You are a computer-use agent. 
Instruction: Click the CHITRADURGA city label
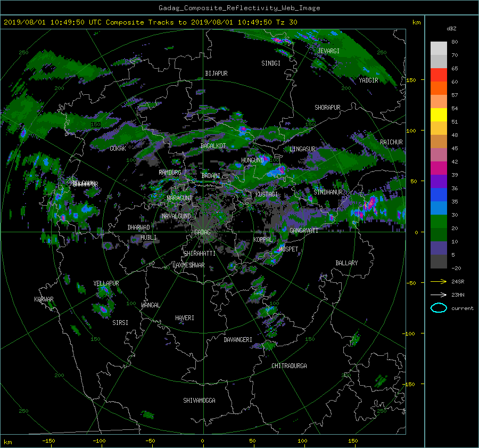(289, 366)
